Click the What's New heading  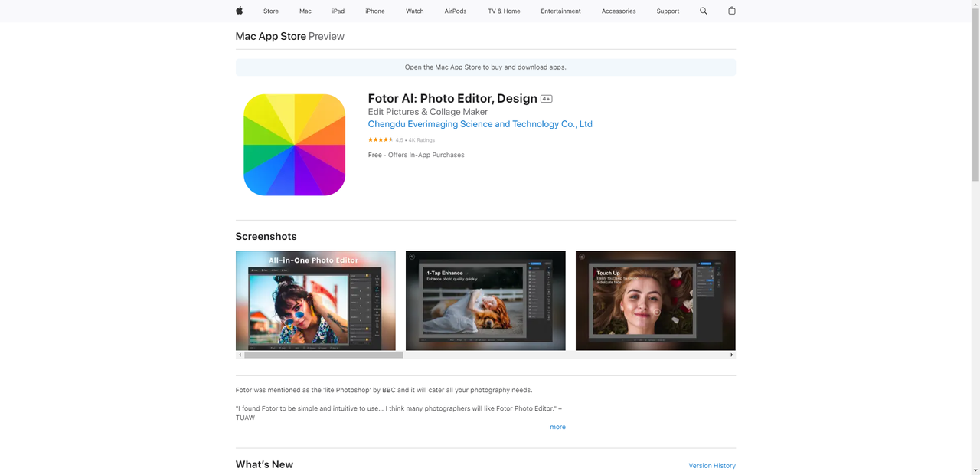point(264,464)
